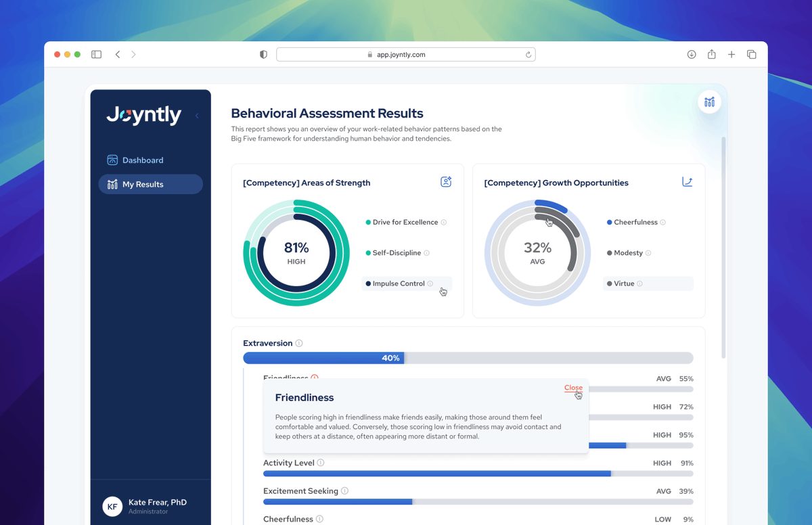Show info for Virtue
The height and width of the screenshot is (525, 812).
click(639, 284)
